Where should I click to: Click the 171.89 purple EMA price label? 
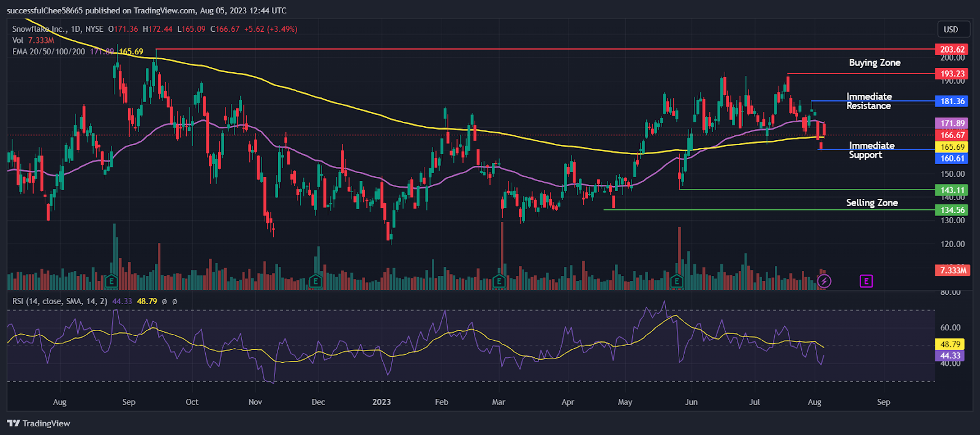(952, 124)
